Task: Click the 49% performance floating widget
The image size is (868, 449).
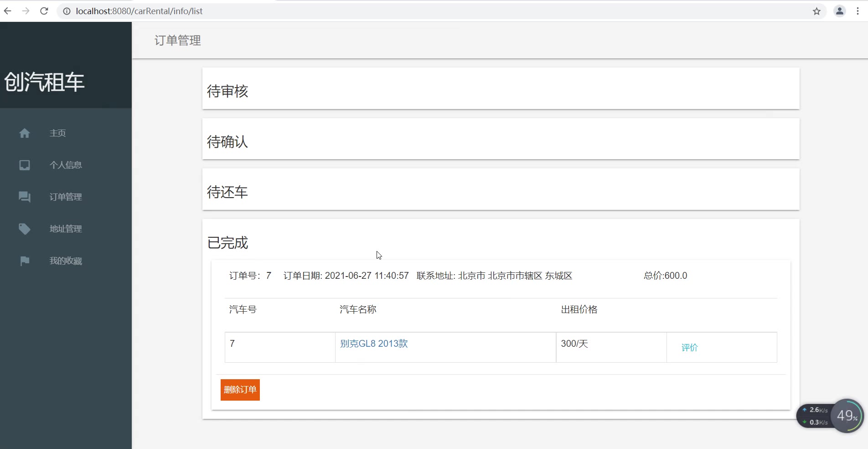Action: [x=847, y=416]
